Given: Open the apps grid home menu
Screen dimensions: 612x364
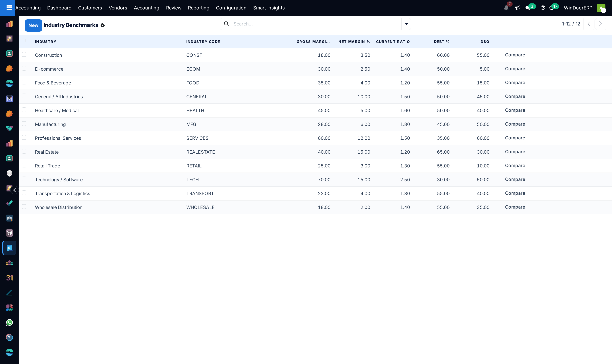Looking at the screenshot, I should coord(9,8).
